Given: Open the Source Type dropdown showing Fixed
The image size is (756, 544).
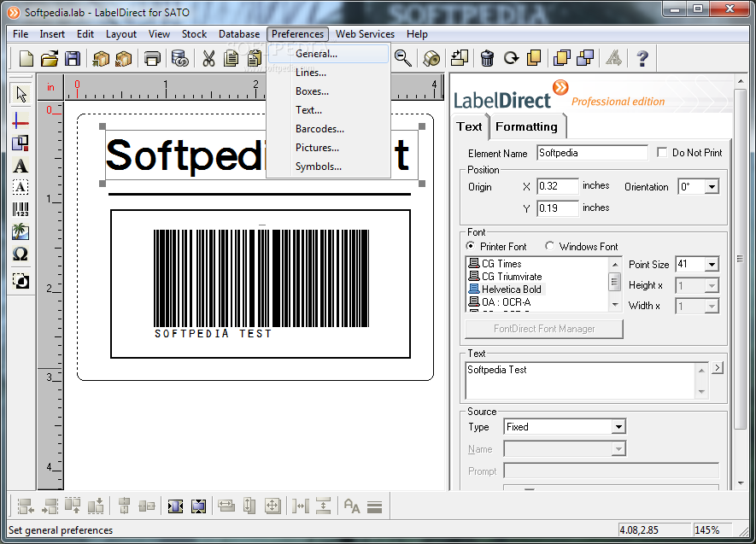Looking at the screenshot, I should coord(618,426).
